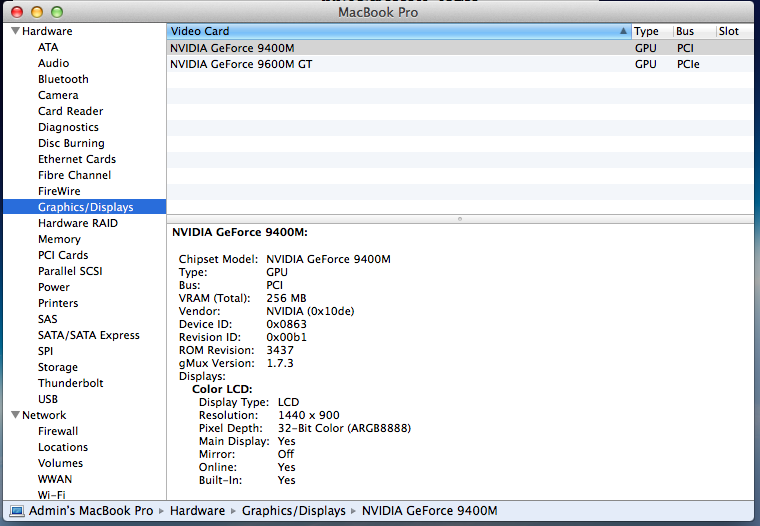Viewport: 760px width, 526px height.
Task: Sort by the Video Card column header
Action: point(398,31)
